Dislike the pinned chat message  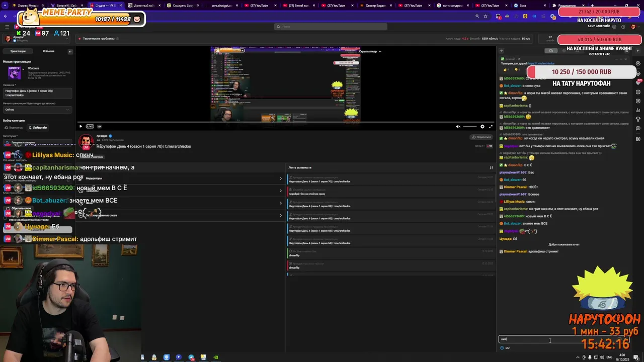[x=516, y=69]
